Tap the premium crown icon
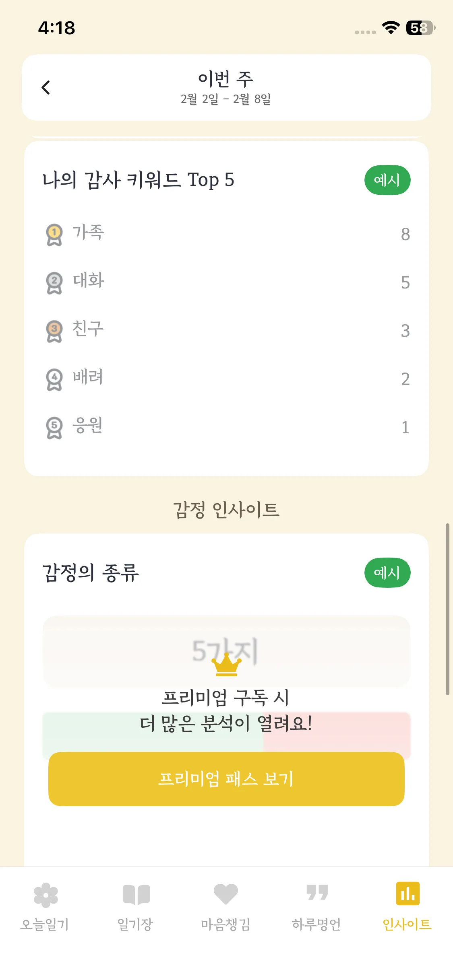The height and width of the screenshot is (980, 453). (226, 665)
